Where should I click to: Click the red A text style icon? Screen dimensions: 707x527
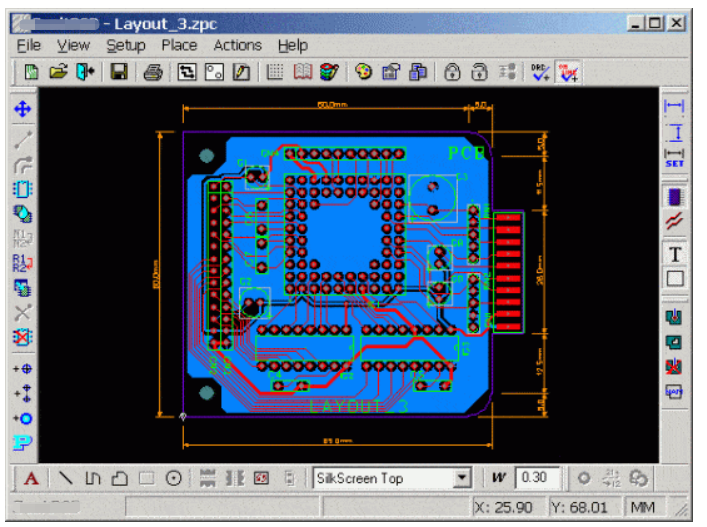(x=31, y=478)
